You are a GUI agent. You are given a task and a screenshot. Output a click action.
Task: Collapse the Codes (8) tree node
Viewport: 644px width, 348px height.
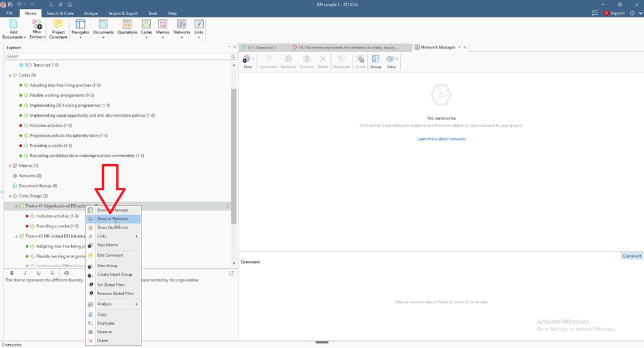pyautogui.click(x=10, y=75)
